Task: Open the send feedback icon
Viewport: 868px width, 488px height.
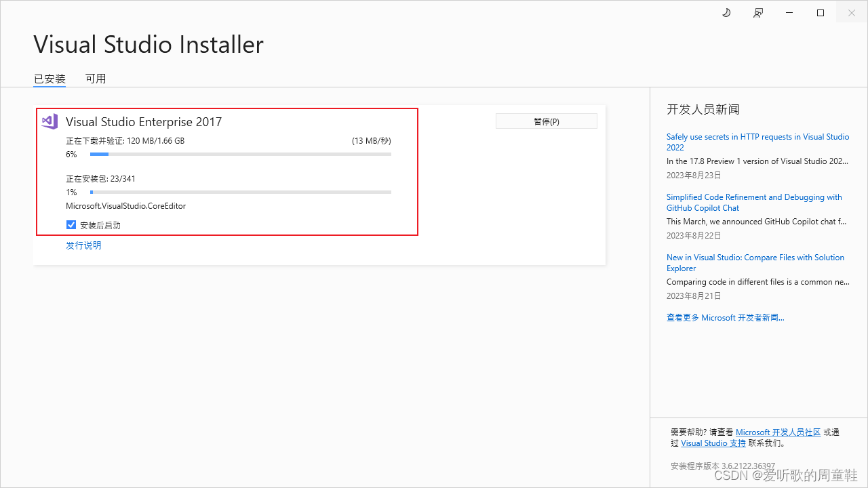Action: [x=757, y=12]
